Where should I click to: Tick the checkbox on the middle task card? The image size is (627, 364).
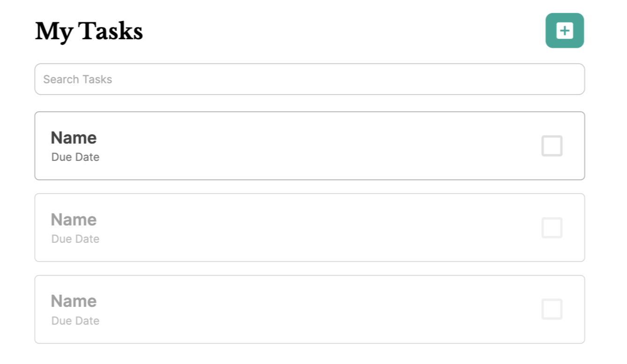coord(552,228)
